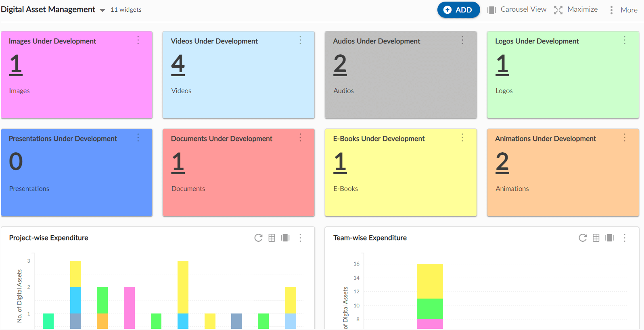This screenshot has width=644, height=330.
Task: Open the Videos count link showing 4
Action: point(178,64)
